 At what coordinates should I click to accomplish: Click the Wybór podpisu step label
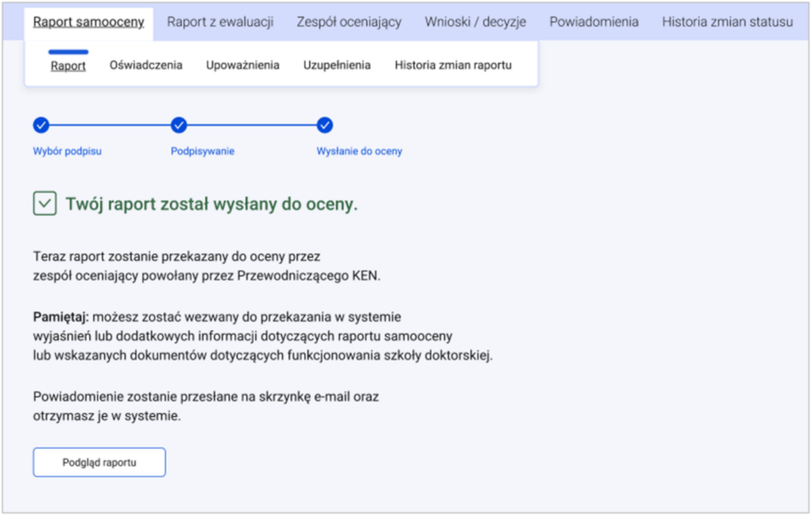[x=67, y=151]
